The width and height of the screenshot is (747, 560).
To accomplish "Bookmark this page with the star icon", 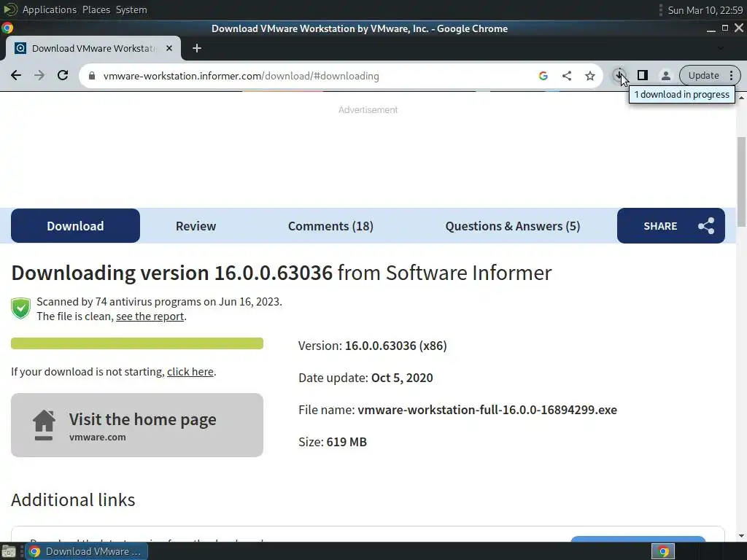I will [589, 76].
